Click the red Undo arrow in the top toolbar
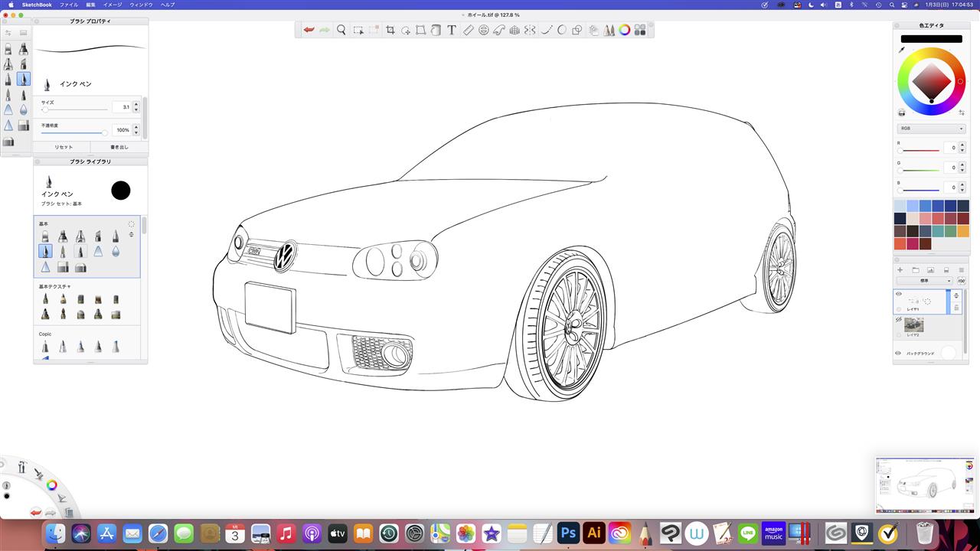 [309, 30]
